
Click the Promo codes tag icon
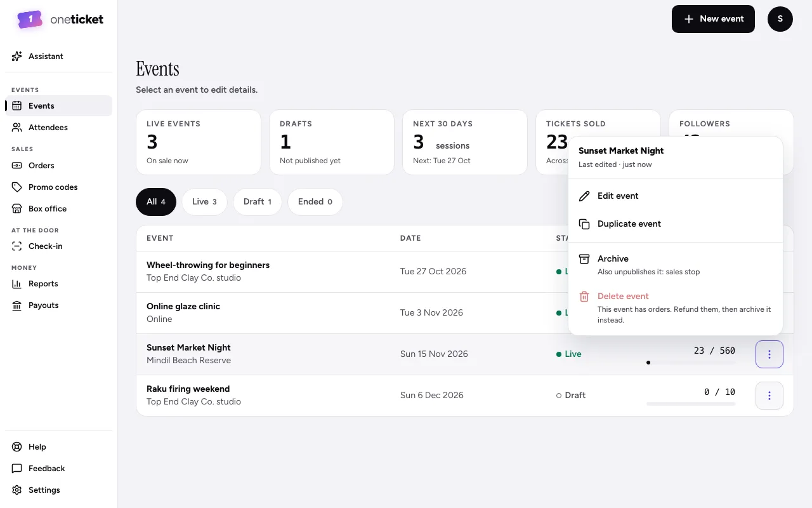click(17, 187)
